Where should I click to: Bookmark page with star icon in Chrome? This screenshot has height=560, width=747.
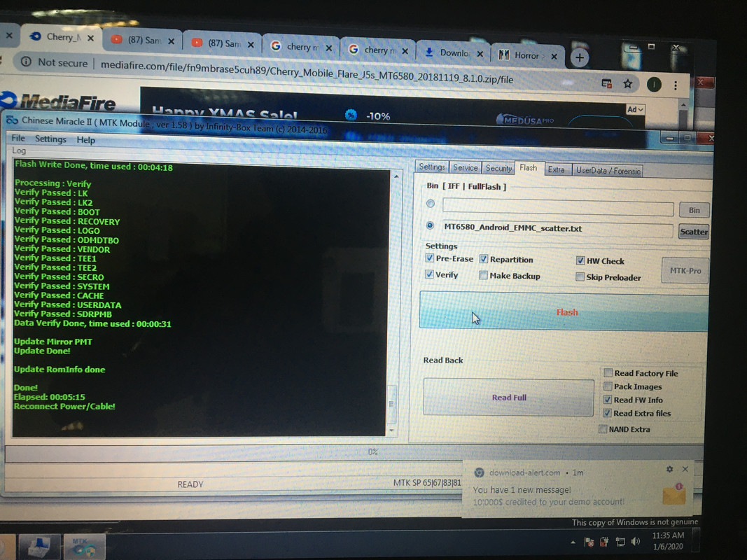[x=628, y=84]
